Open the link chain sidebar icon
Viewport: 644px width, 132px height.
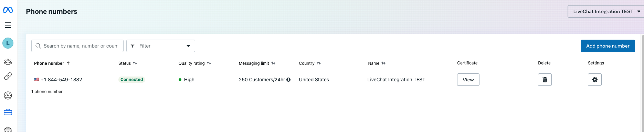click(8, 76)
